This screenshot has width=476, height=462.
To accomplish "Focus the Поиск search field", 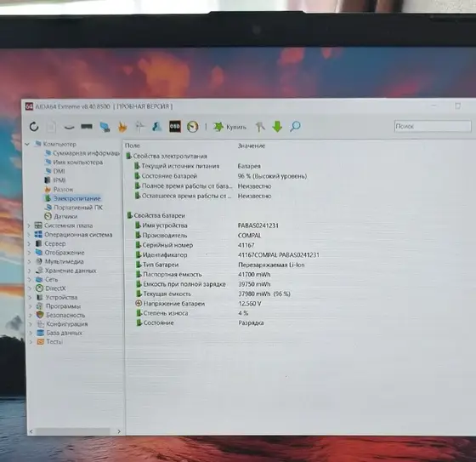I will coord(433,126).
